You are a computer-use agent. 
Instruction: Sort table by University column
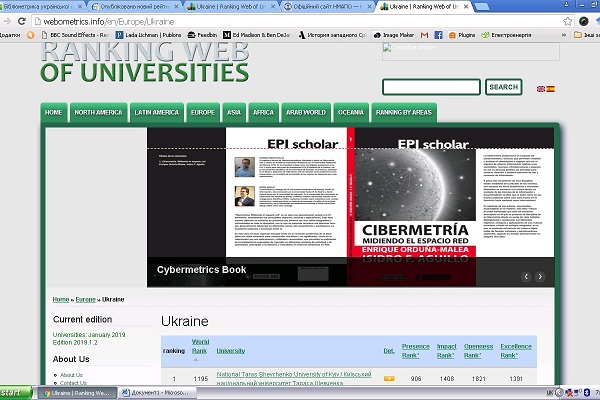230,351
